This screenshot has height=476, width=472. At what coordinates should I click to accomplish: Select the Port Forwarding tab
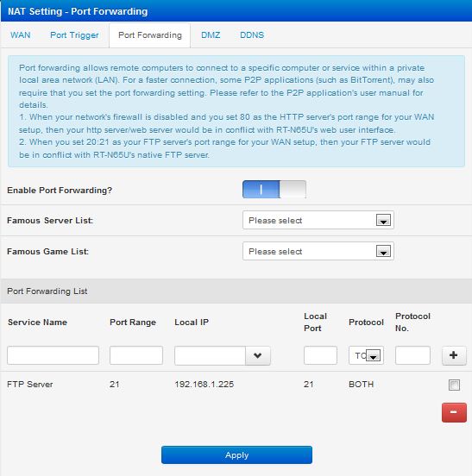[150, 35]
